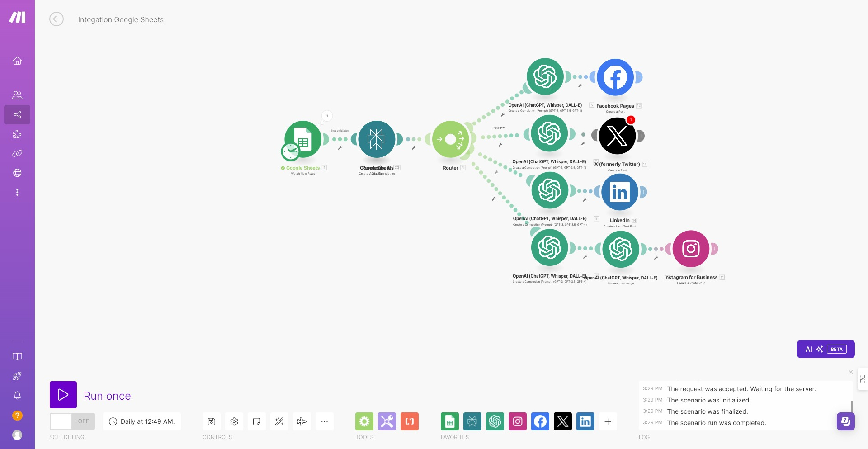Screen dimensions: 868x449
Task: Open Notifications bell icon
Action: click(17, 395)
